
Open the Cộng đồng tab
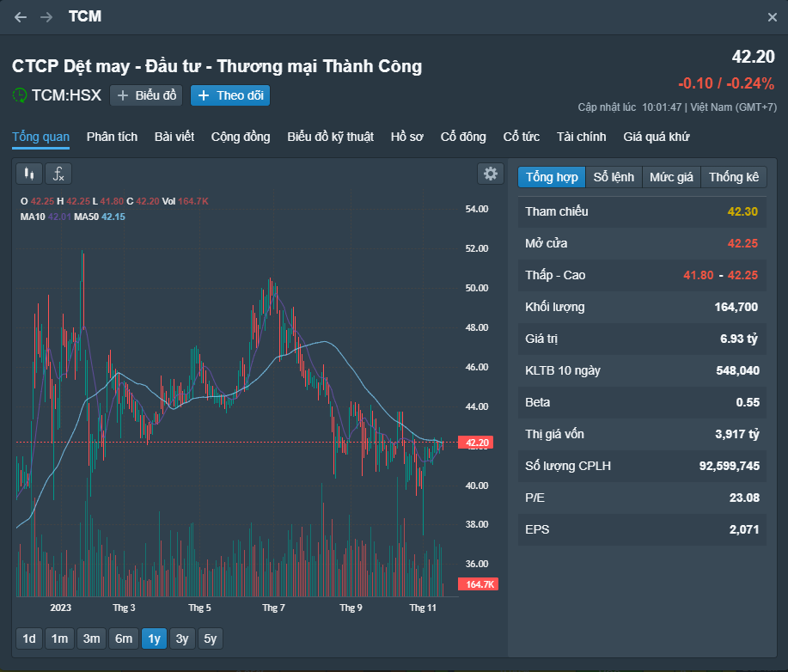241,137
